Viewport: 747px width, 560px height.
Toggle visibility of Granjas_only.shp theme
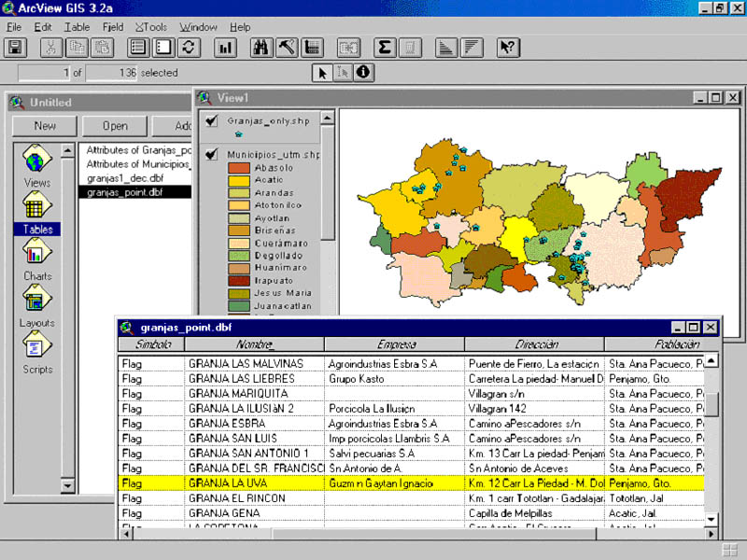pos(212,120)
